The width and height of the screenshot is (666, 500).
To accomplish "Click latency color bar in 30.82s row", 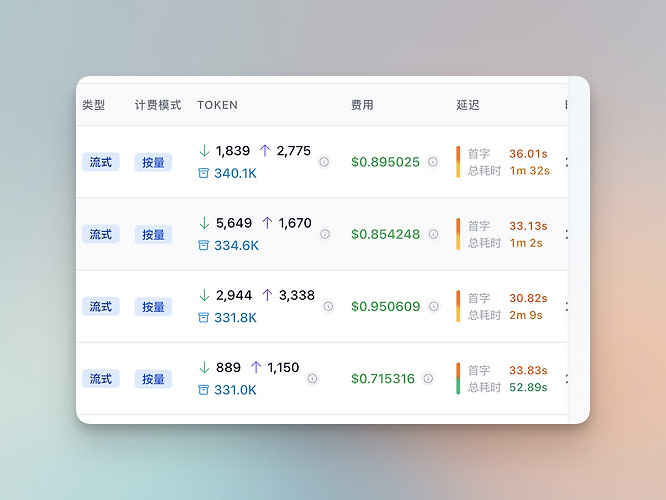I will (x=458, y=306).
